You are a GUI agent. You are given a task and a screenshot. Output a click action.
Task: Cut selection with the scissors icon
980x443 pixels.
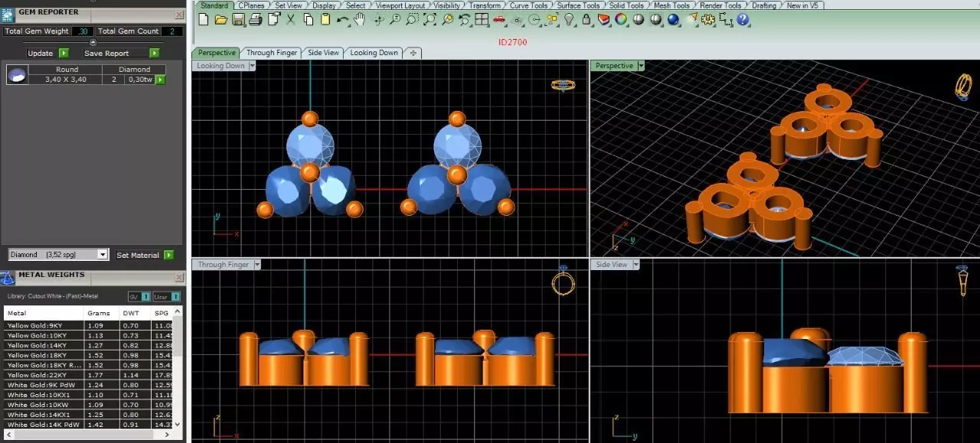pyautogui.click(x=290, y=19)
